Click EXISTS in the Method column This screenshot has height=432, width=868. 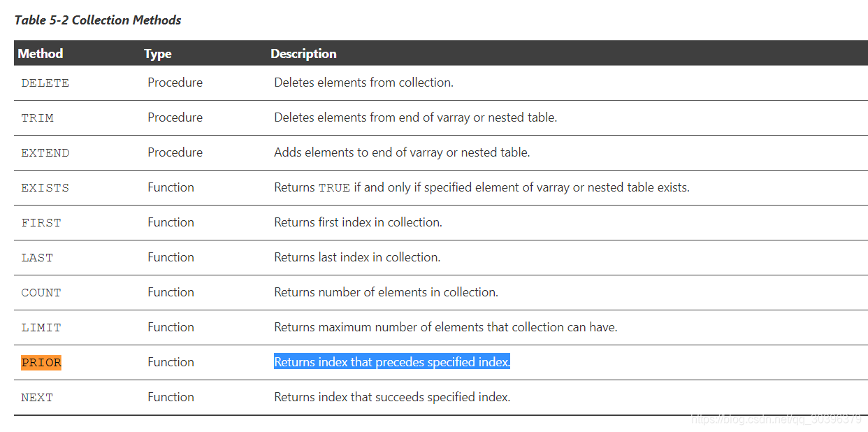coord(45,188)
